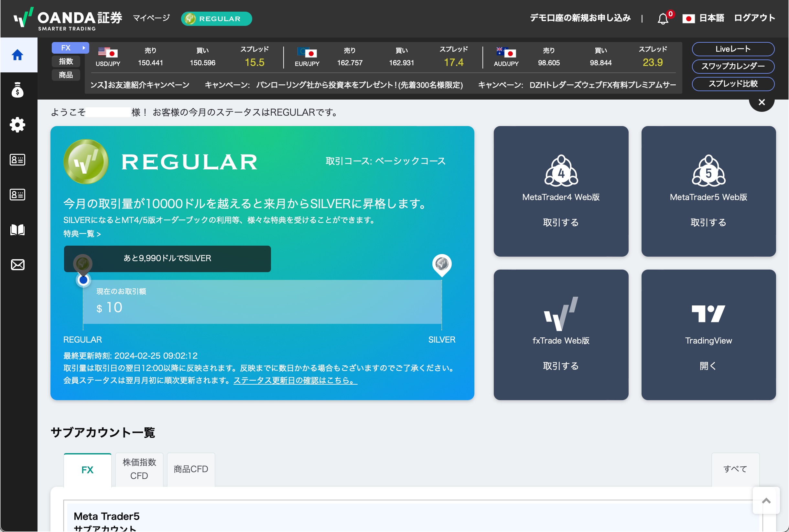Click the あと9,990ドルでSILVER tooltip

167,259
